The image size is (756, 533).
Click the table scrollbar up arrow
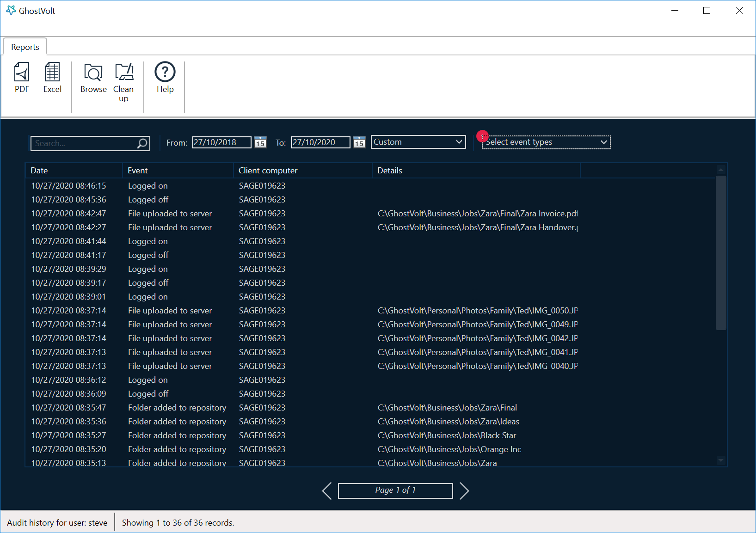(721, 170)
